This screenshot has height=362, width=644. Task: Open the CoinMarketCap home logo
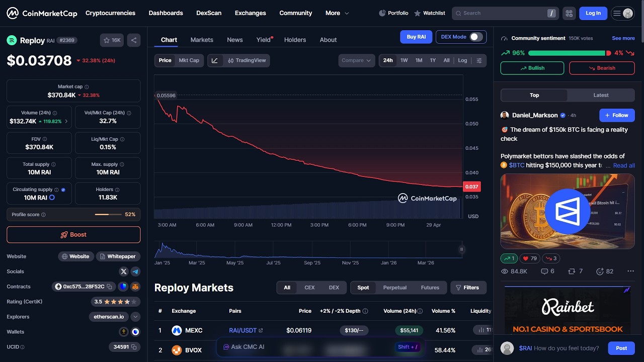[x=42, y=13]
